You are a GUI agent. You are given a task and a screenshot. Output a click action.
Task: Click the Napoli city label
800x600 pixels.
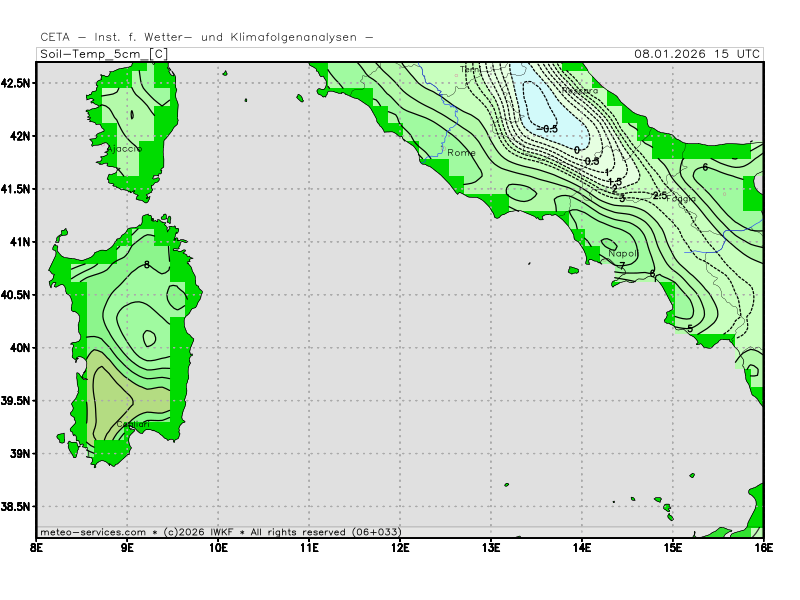[623, 254]
